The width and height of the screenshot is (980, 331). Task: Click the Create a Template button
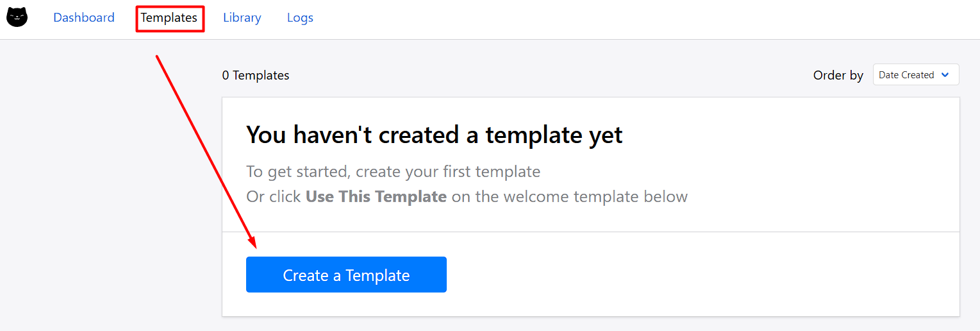point(346,275)
